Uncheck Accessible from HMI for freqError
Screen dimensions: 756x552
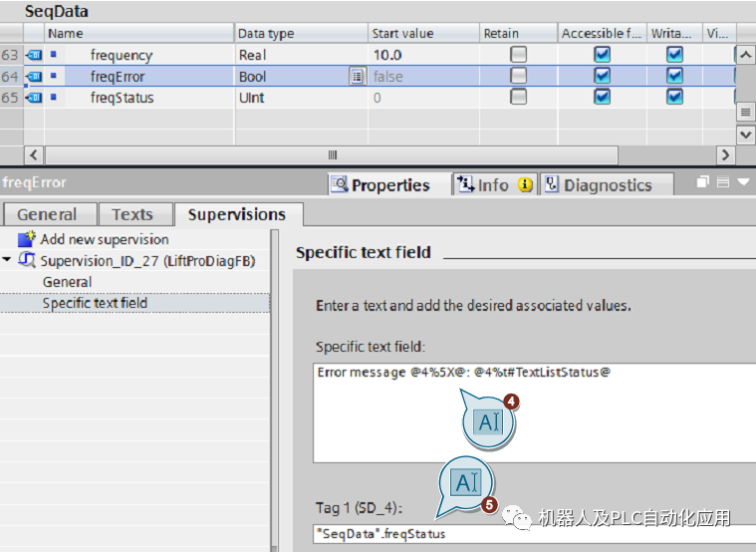click(603, 76)
